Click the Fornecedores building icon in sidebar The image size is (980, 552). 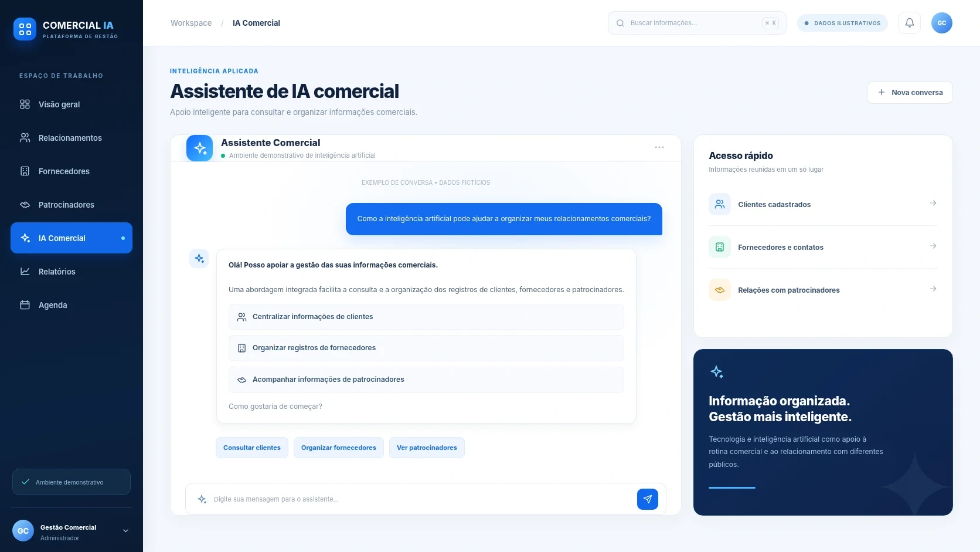coord(25,171)
